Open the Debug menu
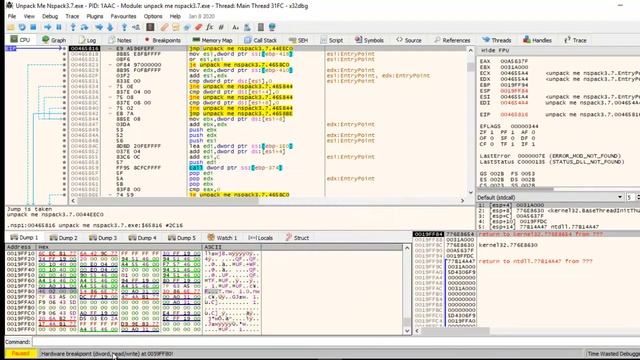The height and width of the screenshot is (360, 640). pyautogui.click(x=50, y=16)
